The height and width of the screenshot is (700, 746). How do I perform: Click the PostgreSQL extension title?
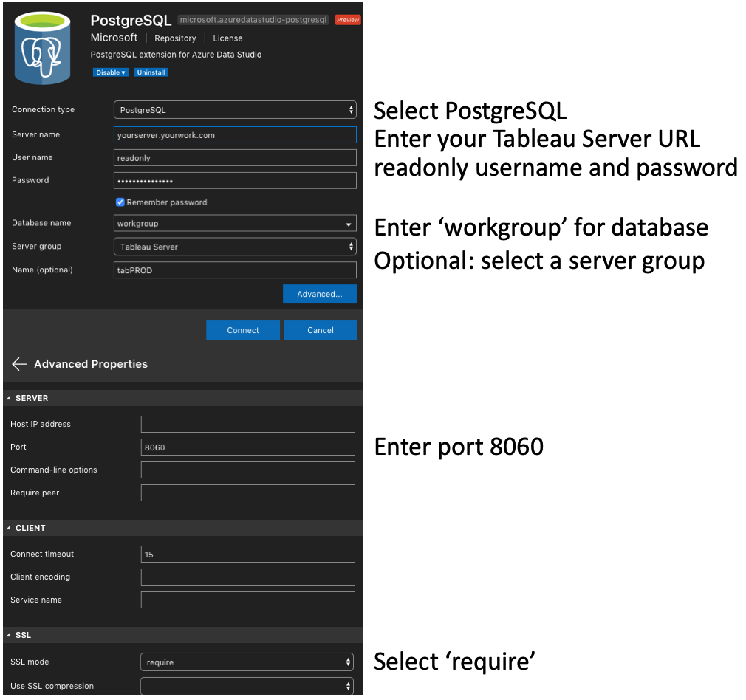pyautogui.click(x=131, y=21)
